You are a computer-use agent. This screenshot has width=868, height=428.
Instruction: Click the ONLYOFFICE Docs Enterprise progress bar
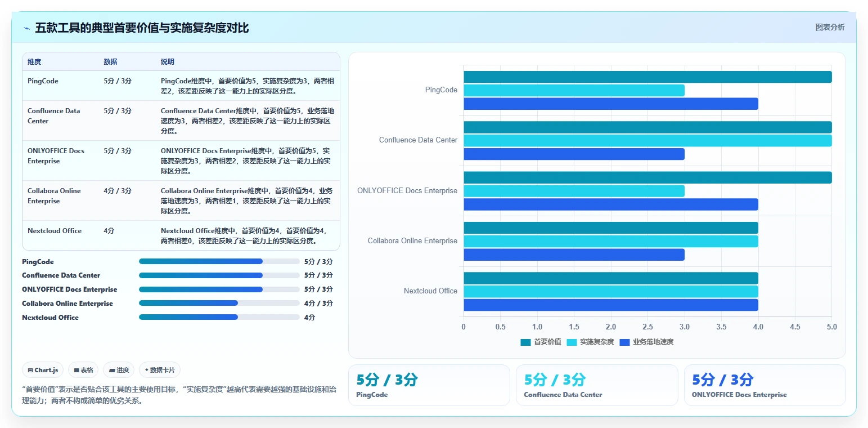pos(219,289)
